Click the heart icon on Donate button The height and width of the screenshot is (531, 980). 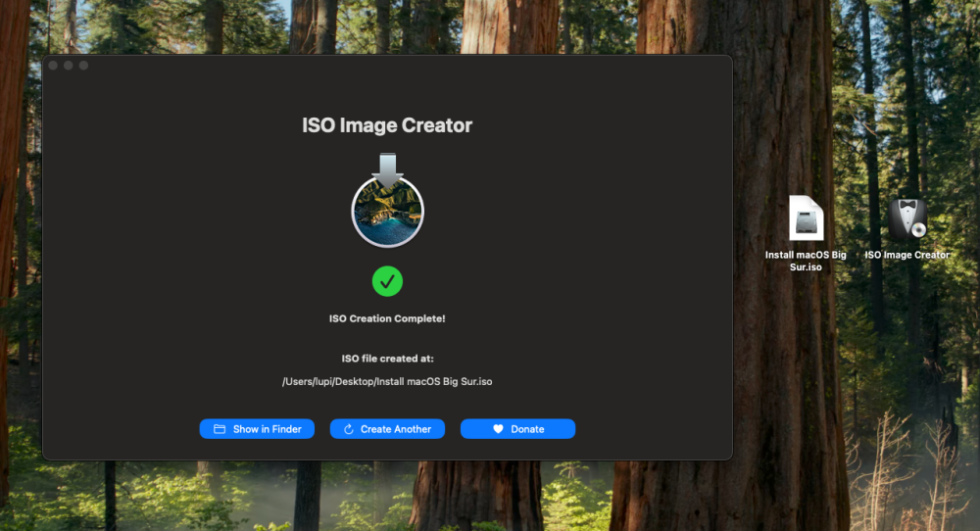tap(498, 428)
